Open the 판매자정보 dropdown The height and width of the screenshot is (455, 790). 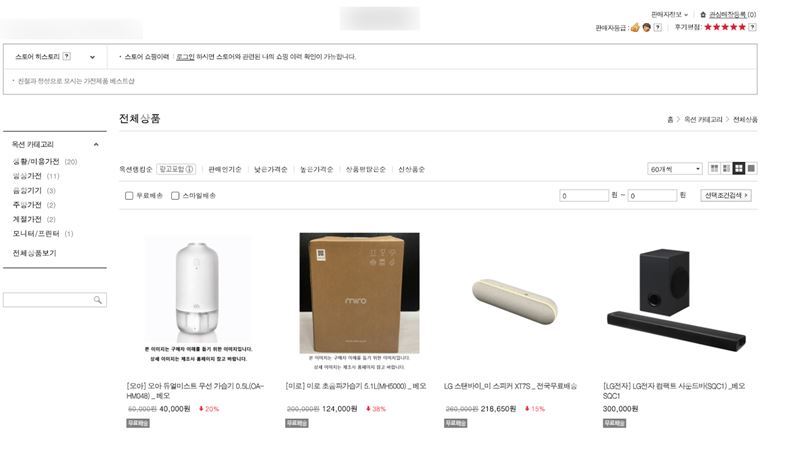669,15
